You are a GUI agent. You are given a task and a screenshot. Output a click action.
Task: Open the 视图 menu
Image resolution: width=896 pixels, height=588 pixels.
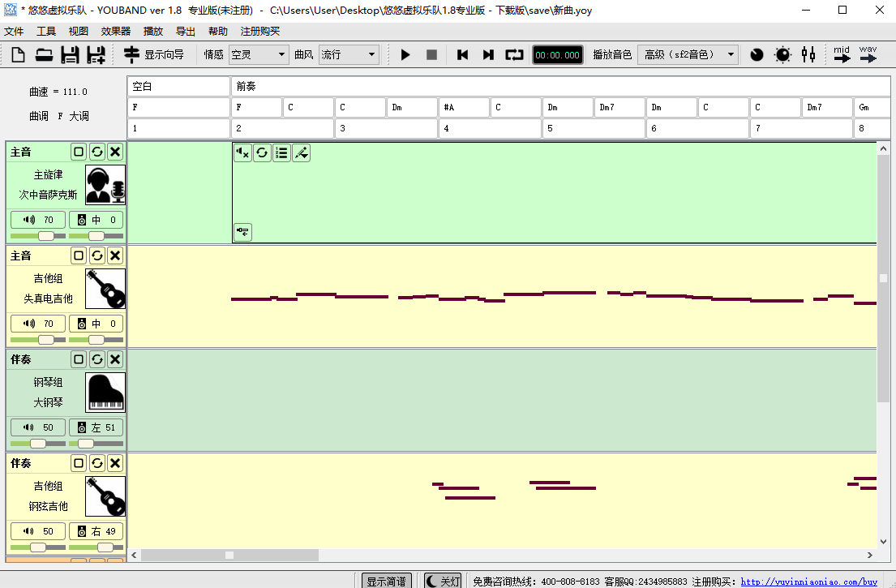pos(79,32)
